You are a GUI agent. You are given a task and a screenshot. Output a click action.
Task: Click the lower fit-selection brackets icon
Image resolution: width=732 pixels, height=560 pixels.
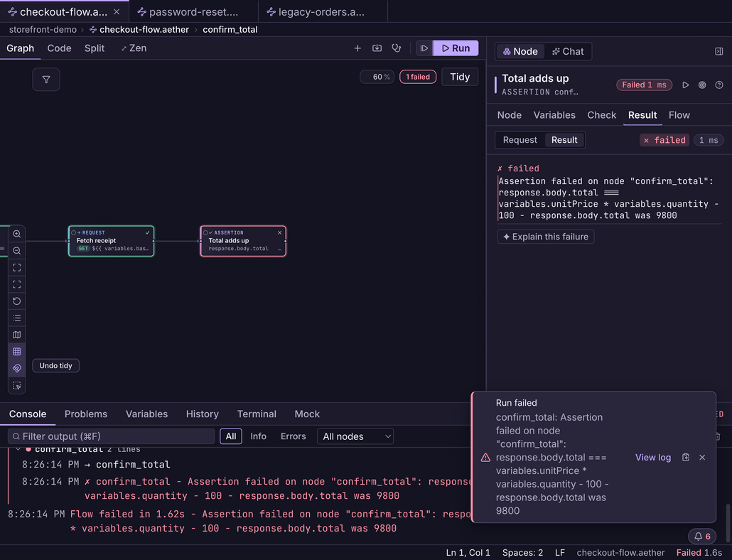pyautogui.click(x=17, y=284)
